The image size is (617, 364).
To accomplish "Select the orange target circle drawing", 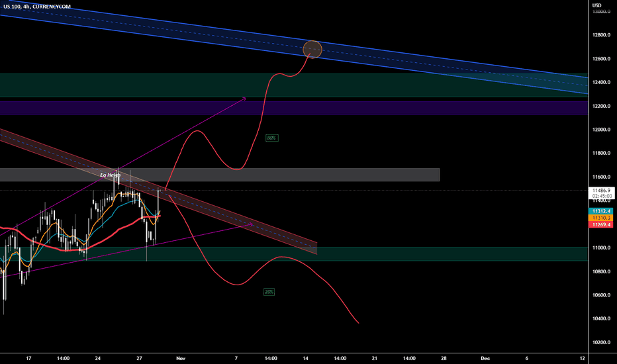I will point(312,50).
